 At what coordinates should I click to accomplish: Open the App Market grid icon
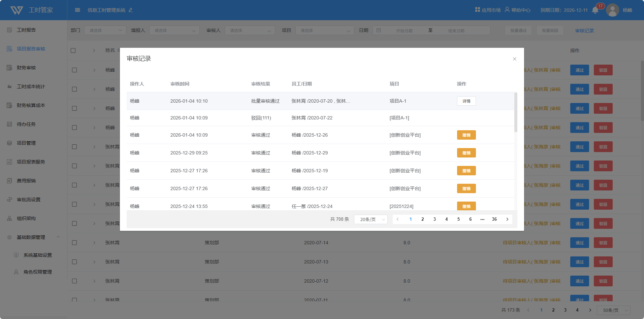point(477,10)
